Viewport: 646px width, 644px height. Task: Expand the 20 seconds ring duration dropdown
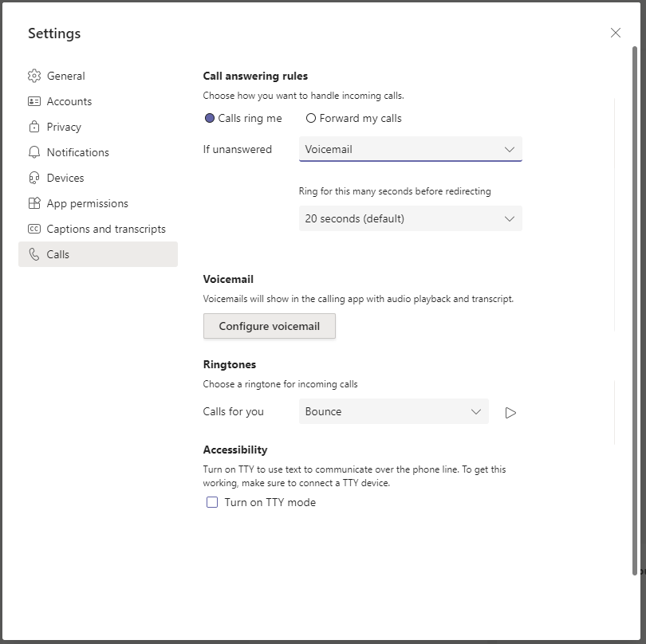pos(411,218)
